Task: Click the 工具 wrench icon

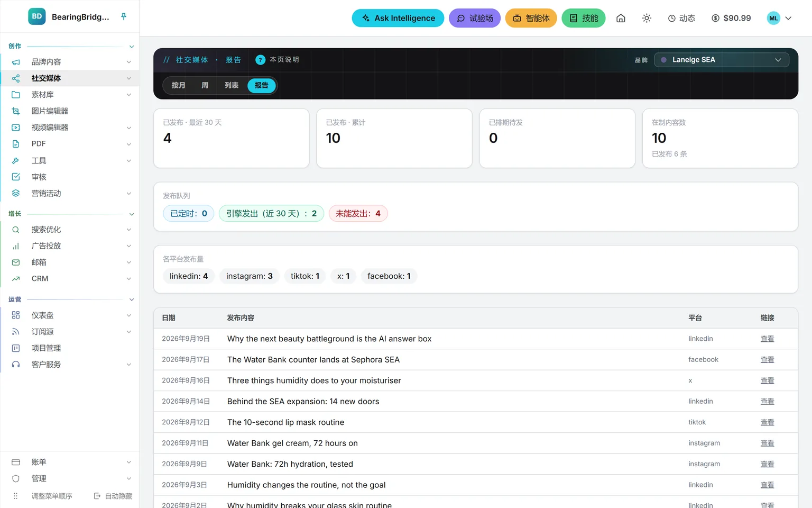Action: coord(16,160)
